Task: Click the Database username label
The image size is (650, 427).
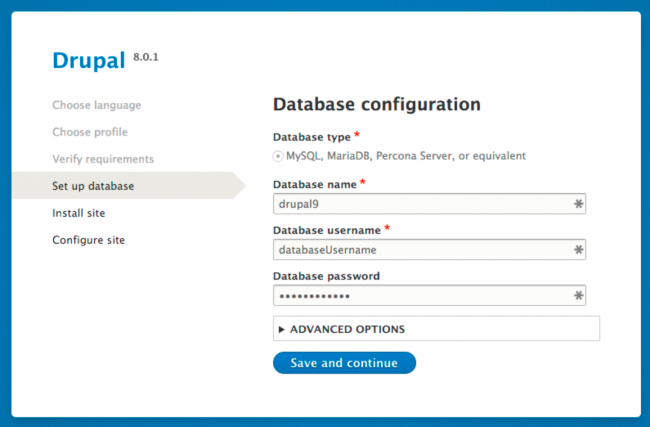Action: pyautogui.click(x=327, y=230)
